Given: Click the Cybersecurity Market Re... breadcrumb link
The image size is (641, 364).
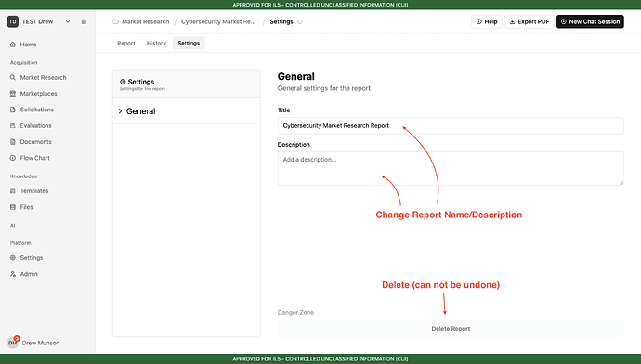Looking at the screenshot, I should click(218, 21).
